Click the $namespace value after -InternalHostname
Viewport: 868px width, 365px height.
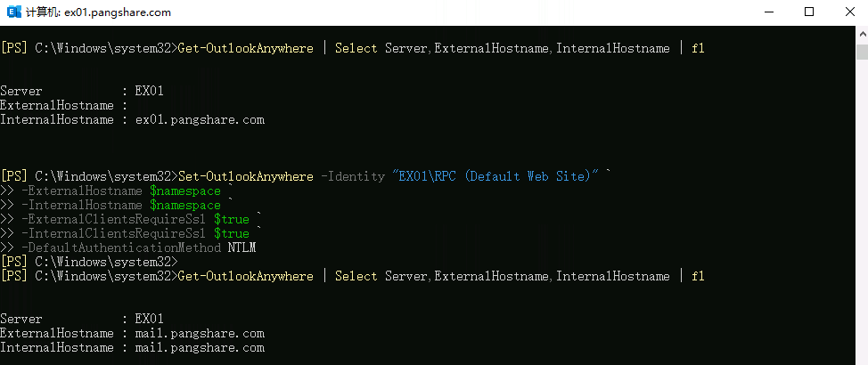click(x=184, y=206)
